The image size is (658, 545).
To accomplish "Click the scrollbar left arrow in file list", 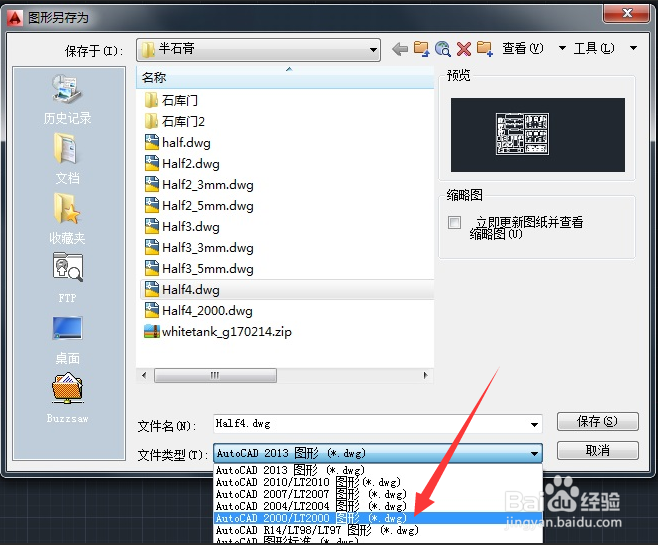I will point(144,375).
